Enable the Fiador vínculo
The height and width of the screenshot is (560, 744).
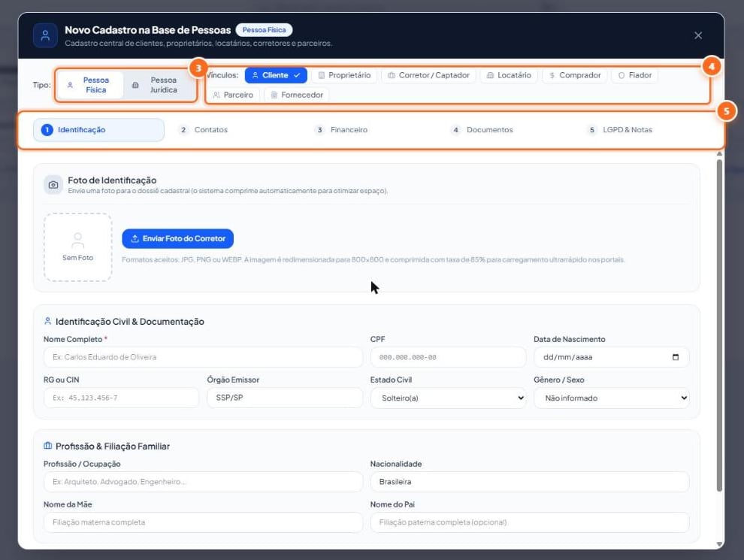click(x=635, y=75)
